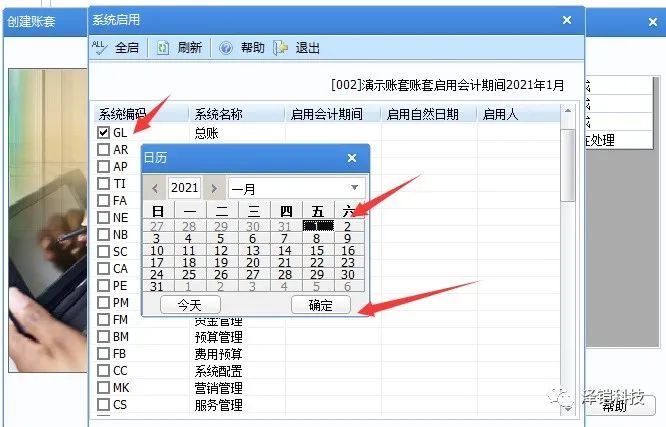Select January 2 in the calendar

pyautogui.click(x=348, y=226)
